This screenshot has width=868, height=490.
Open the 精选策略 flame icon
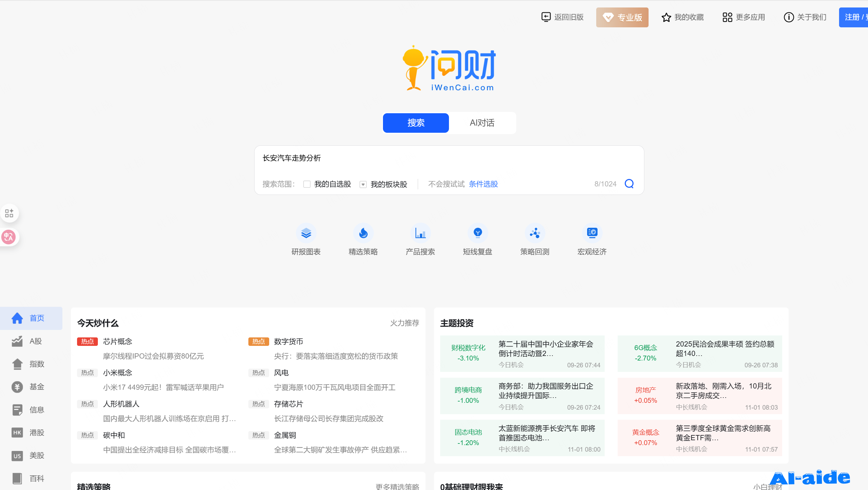[363, 233]
